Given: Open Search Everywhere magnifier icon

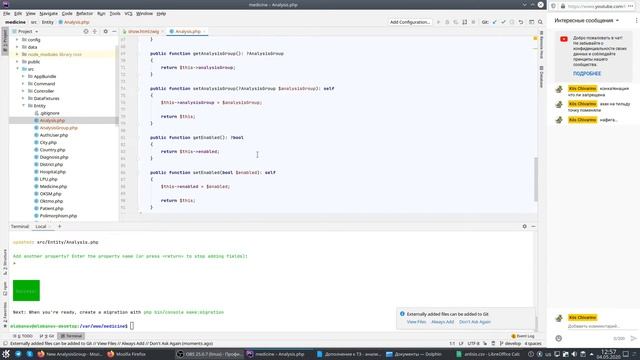Looking at the screenshot, I should point(540,22).
